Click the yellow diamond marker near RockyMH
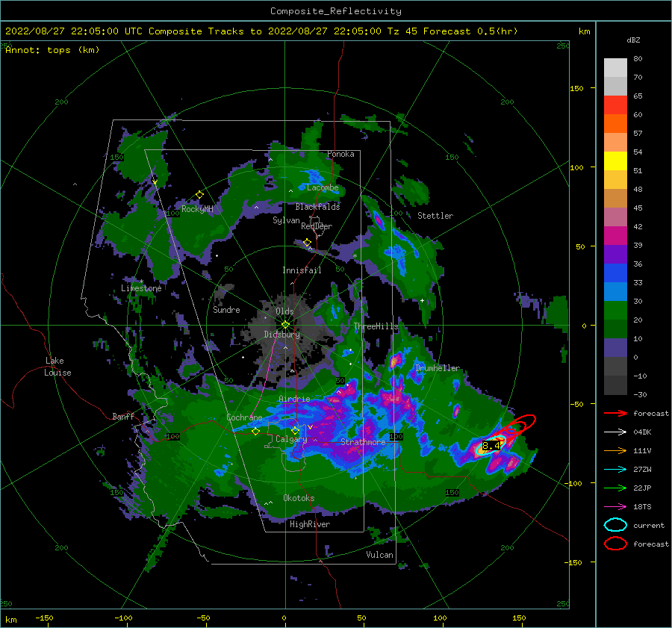The image size is (672, 628). coord(199,195)
